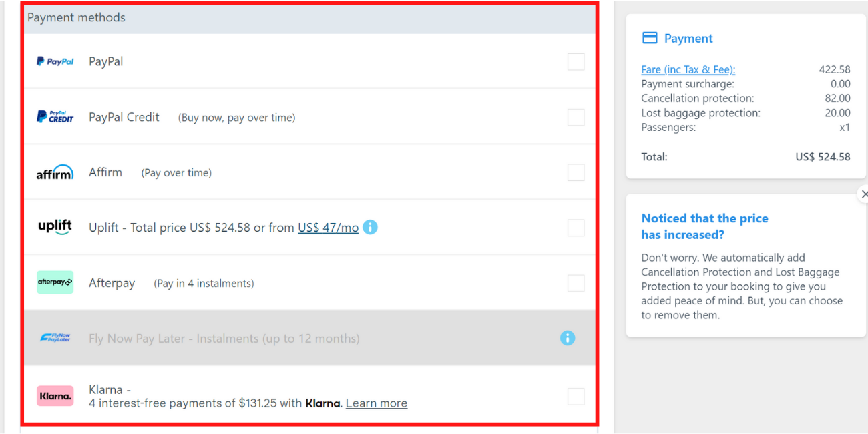Click the Passengers x1 value
This screenshot has width=868, height=434.
[845, 127]
